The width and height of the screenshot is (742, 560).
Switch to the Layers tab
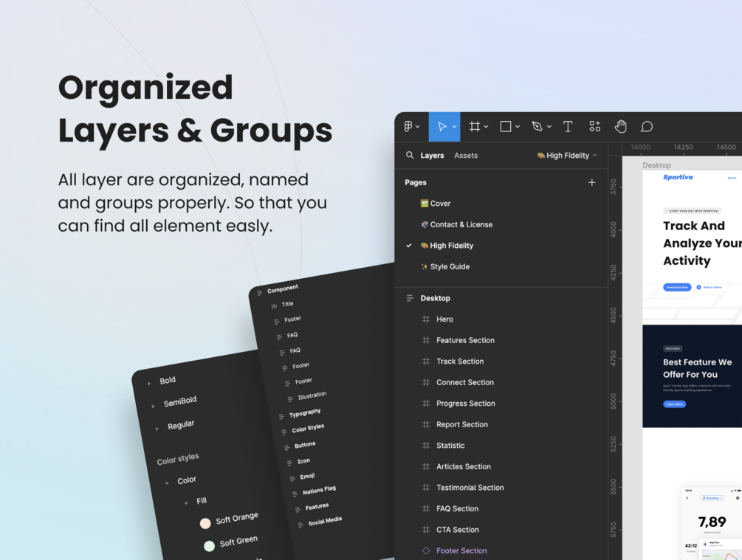(x=432, y=155)
